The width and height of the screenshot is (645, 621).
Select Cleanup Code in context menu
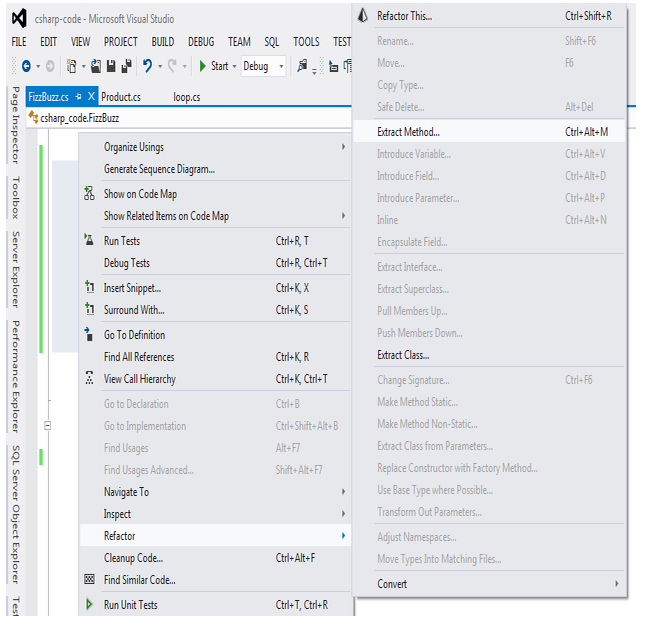click(x=216, y=558)
